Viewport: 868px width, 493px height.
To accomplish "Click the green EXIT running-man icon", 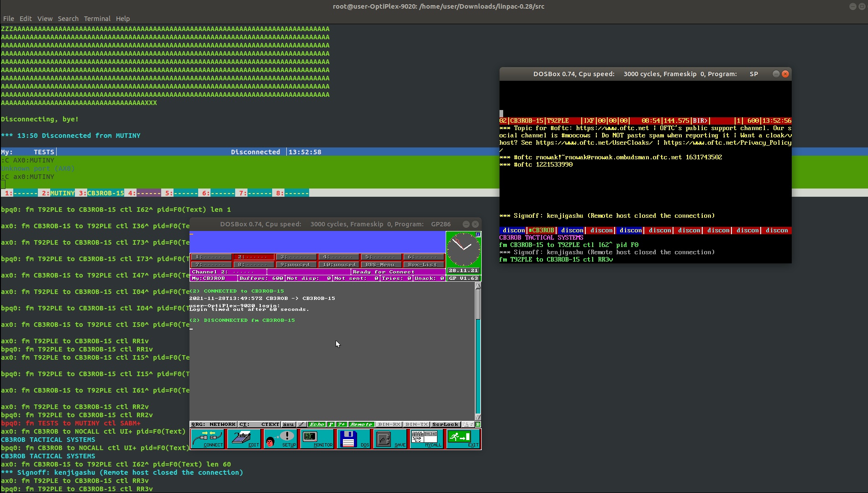I will coord(463,439).
